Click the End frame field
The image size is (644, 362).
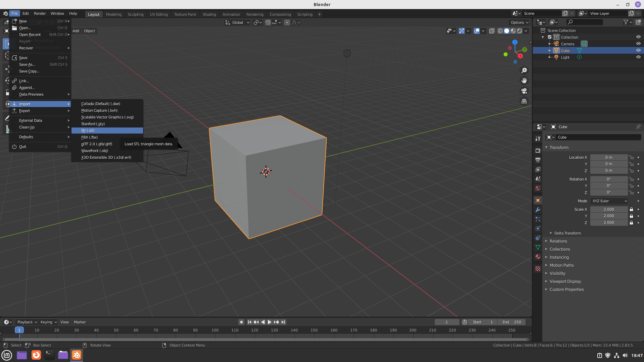[x=512, y=322]
